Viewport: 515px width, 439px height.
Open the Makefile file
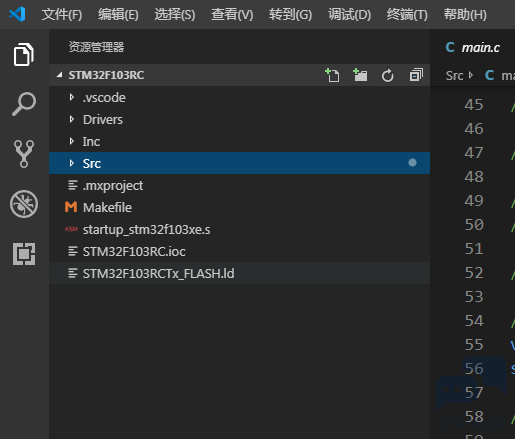[239, 207]
